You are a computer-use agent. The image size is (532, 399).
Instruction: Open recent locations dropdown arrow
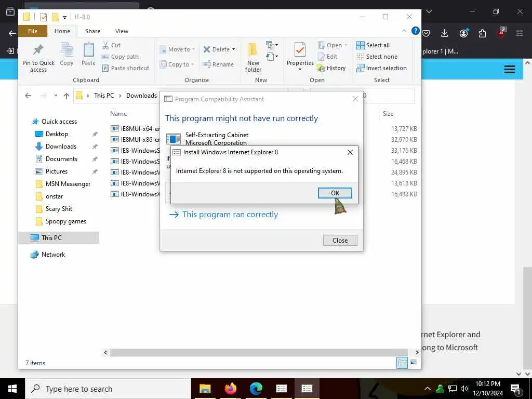pyautogui.click(x=56, y=96)
